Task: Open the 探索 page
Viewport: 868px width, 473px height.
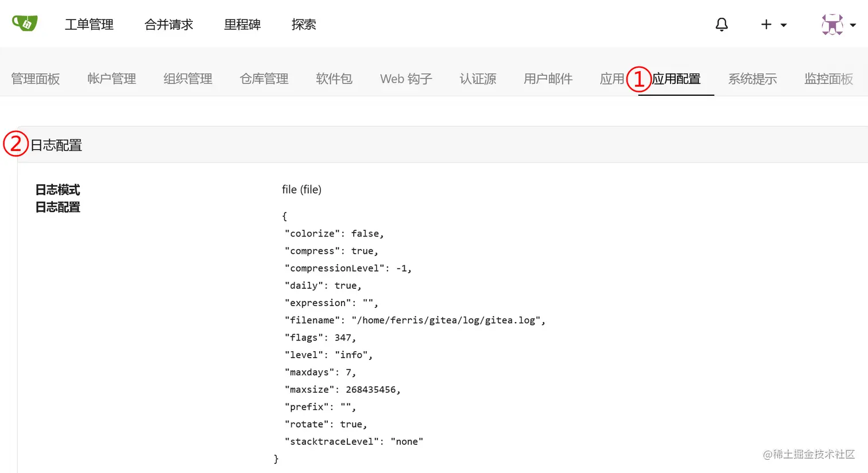Action: 304,24
